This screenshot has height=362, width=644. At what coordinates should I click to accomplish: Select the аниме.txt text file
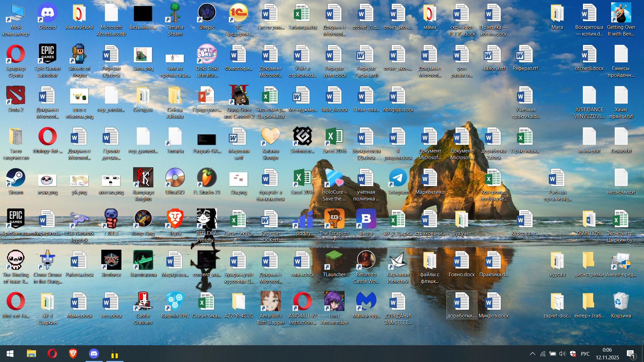coord(589,140)
